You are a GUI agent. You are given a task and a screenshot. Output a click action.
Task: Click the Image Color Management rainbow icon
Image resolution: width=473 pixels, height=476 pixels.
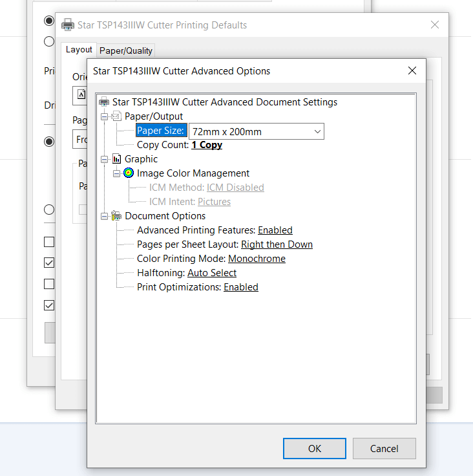pyautogui.click(x=129, y=173)
